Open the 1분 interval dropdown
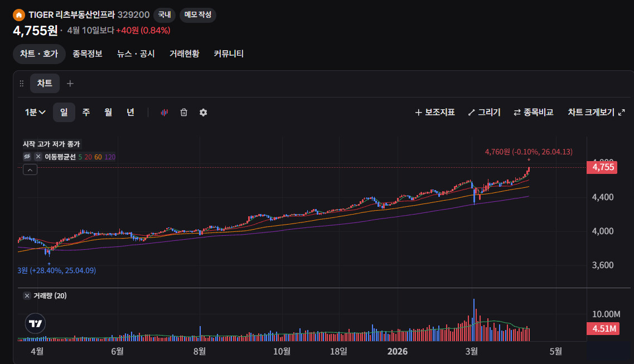Viewport: 634px width, 364px height. [35, 112]
